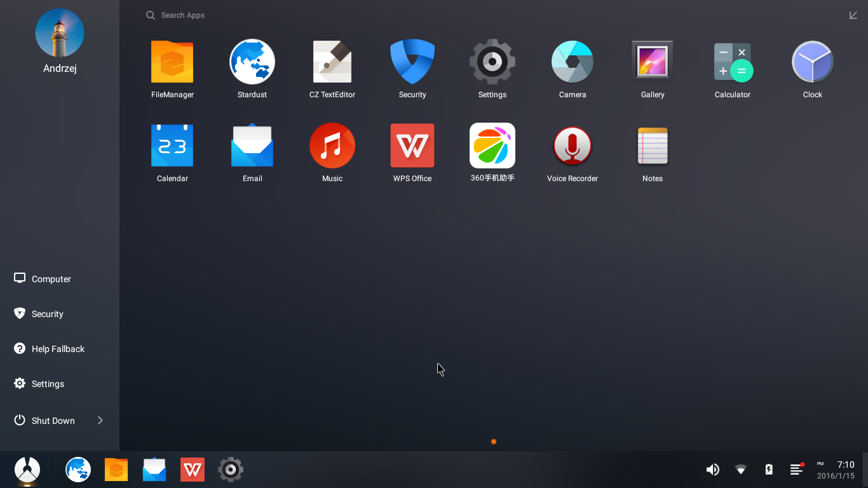Launch Voice Recorder

(x=573, y=146)
